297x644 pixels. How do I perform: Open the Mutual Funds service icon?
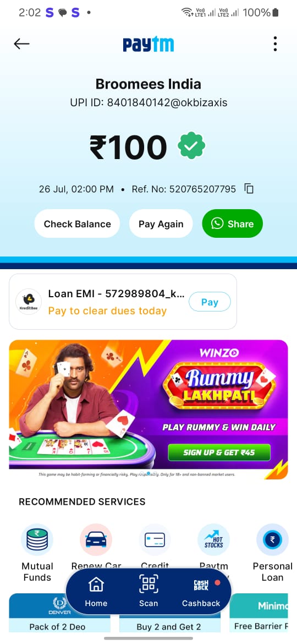coord(37,539)
